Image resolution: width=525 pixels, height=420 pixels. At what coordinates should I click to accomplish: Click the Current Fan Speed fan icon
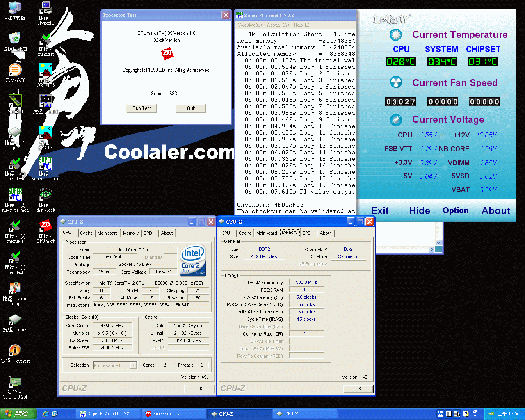coord(396,82)
